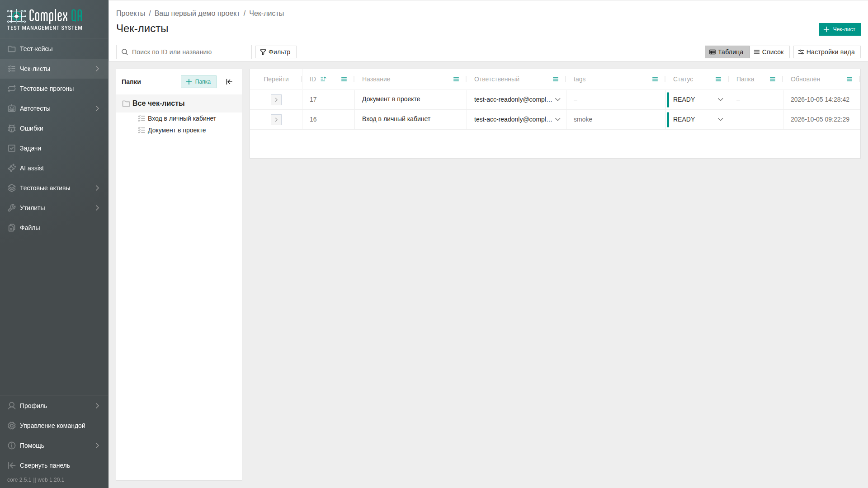Expand the Утилиты sidebar chevron
The height and width of the screenshot is (488, 868).
pyautogui.click(x=97, y=208)
